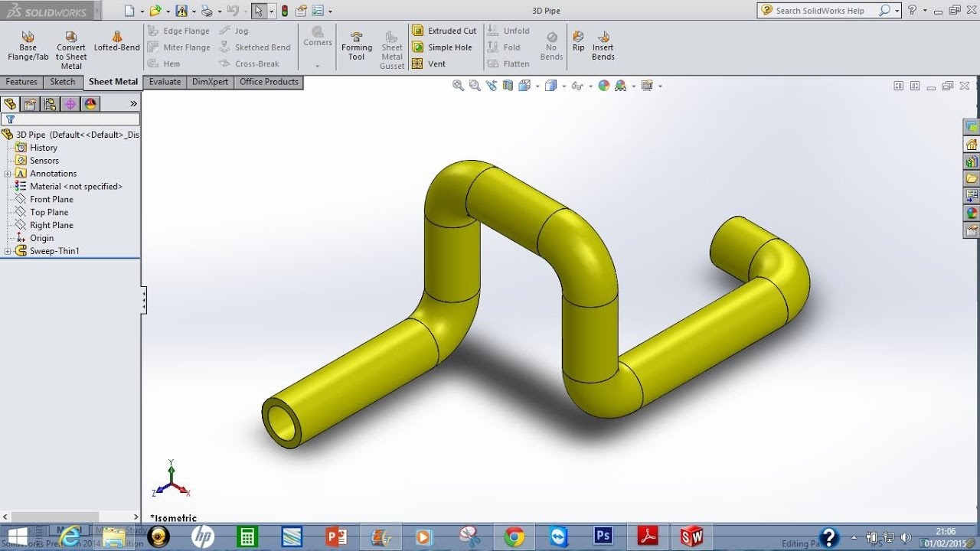980x551 pixels.
Task: Click the Help question mark button
Action: (912, 11)
